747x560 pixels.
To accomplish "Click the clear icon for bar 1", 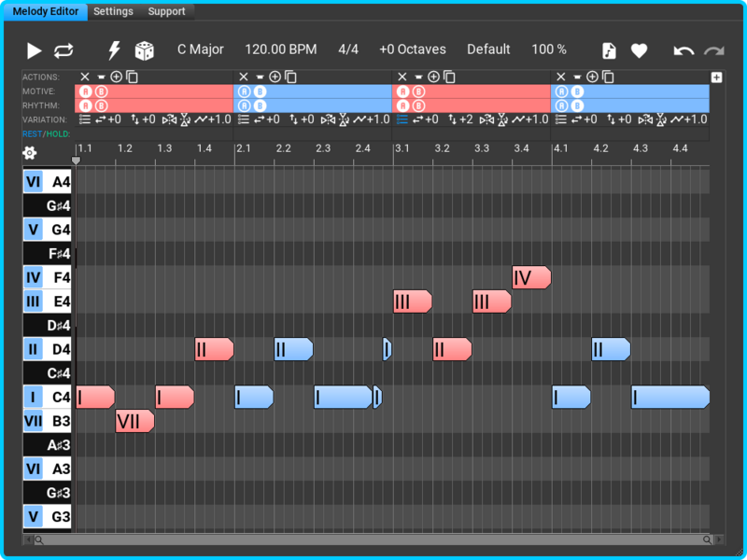I will 101,77.
